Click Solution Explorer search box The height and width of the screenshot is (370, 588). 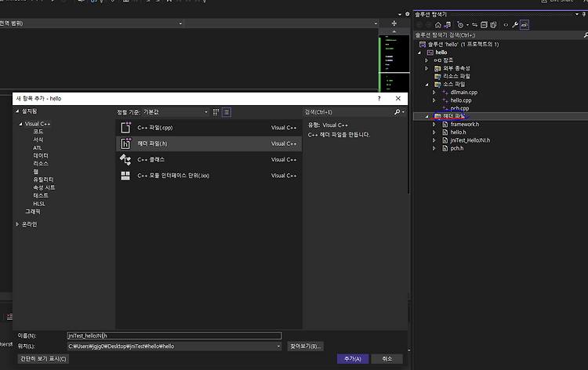pos(498,34)
